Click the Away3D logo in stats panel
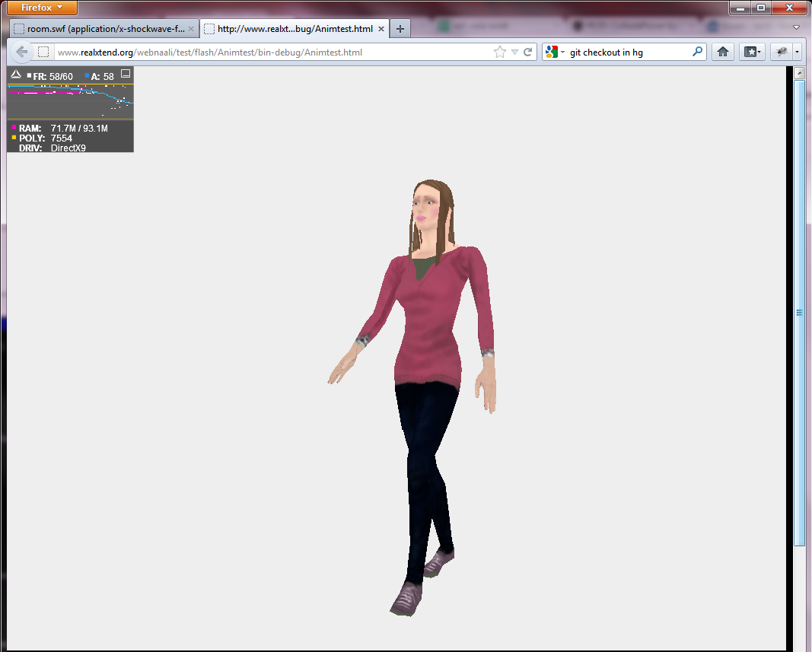Screen dimensions: 812x652 tap(15, 75)
